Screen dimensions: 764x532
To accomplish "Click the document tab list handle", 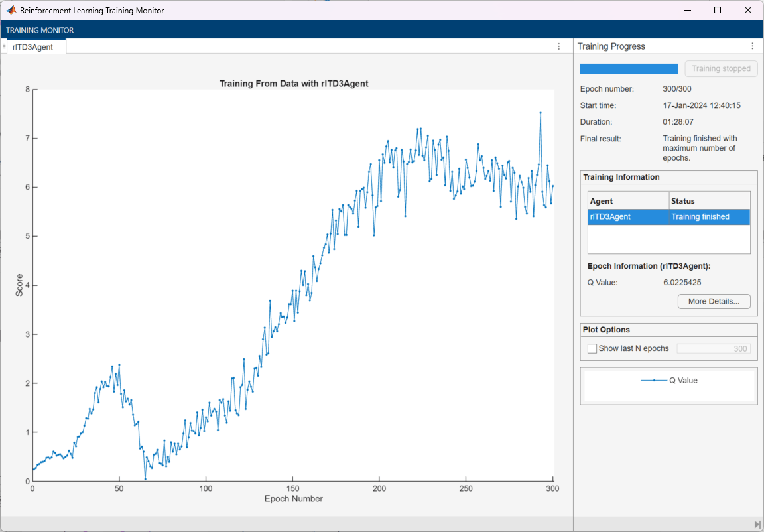I will 4,46.
